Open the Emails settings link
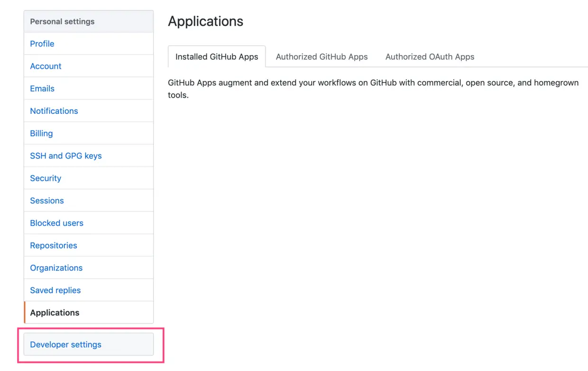The image size is (588, 371). pyautogui.click(x=42, y=89)
